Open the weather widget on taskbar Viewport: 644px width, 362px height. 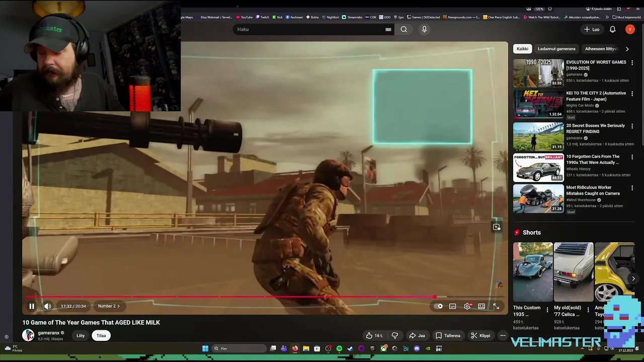tap(13, 348)
